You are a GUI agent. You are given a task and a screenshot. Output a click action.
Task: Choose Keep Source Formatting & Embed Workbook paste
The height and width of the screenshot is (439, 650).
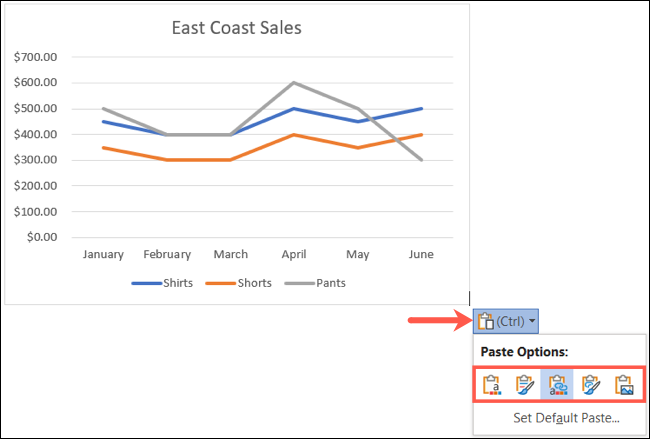click(524, 384)
